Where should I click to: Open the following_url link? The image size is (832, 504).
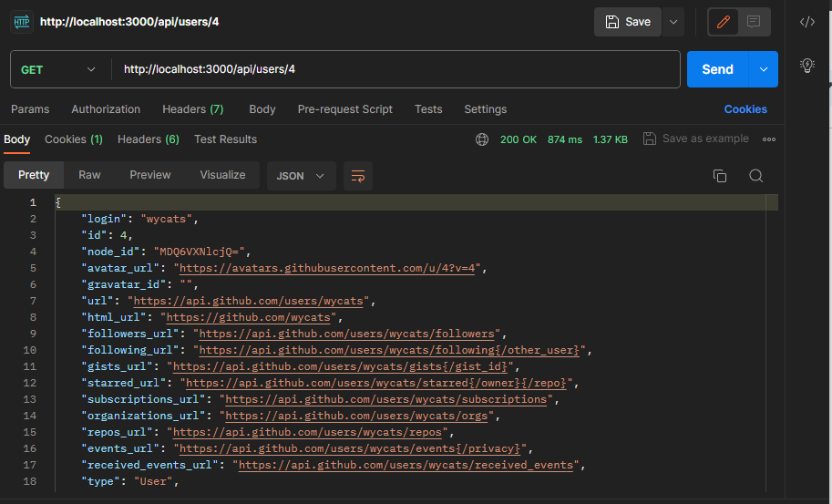(x=389, y=350)
